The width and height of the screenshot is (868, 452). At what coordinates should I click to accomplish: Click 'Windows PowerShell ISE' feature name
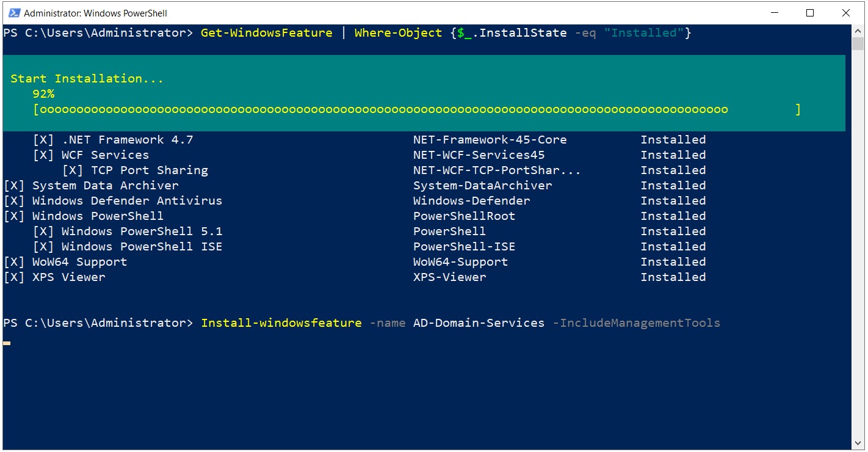point(142,247)
